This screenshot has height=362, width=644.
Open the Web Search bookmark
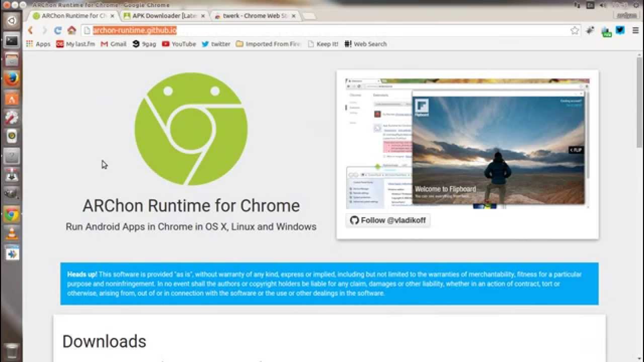(366, 44)
